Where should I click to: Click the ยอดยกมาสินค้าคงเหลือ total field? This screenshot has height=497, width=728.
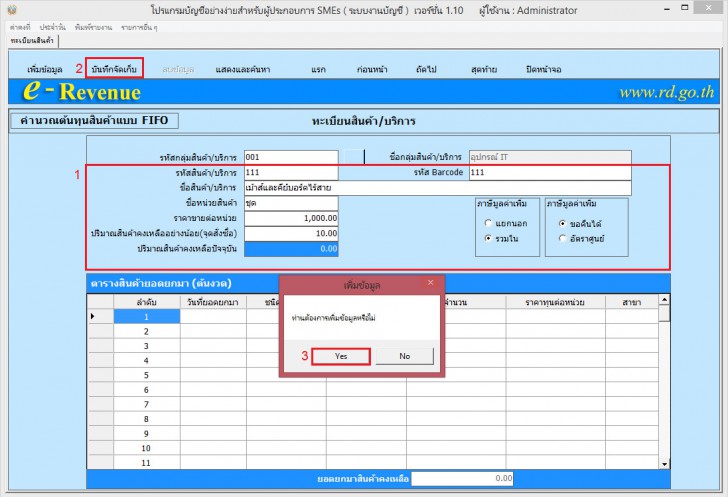point(462,478)
